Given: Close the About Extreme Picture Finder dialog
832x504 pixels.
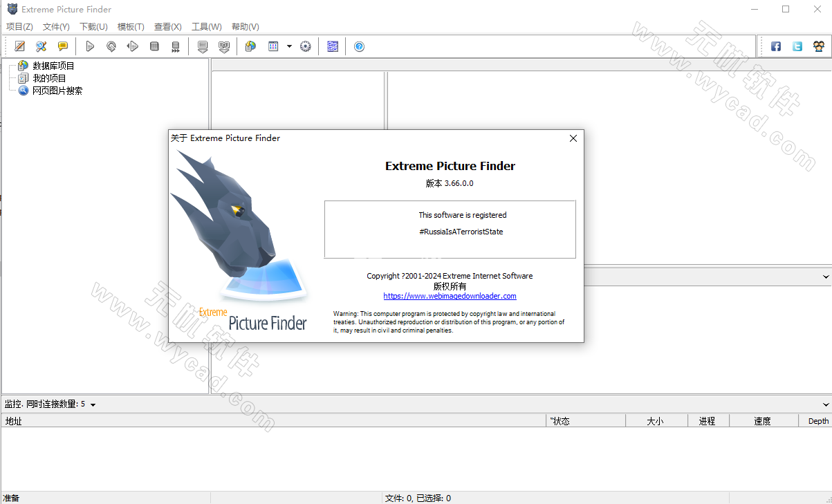Looking at the screenshot, I should click(573, 138).
